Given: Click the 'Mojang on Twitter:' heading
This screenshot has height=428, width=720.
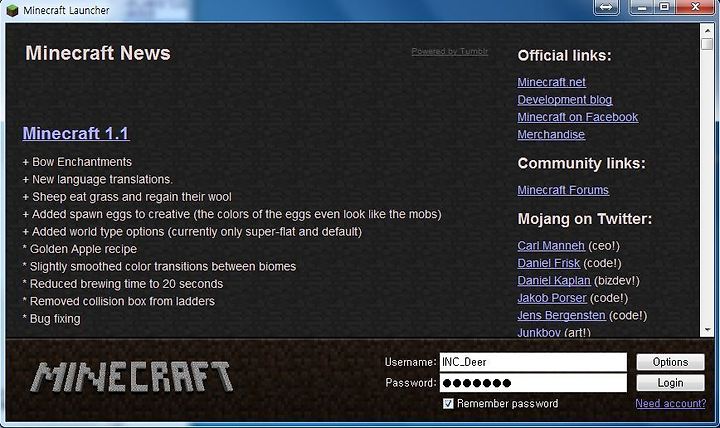Looking at the screenshot, I should [585, 219].
